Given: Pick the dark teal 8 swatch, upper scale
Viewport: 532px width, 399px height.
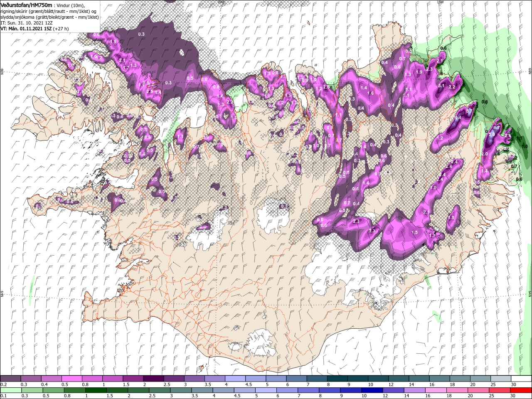Looking at the screenshot, I should click(x=337, y=379).
